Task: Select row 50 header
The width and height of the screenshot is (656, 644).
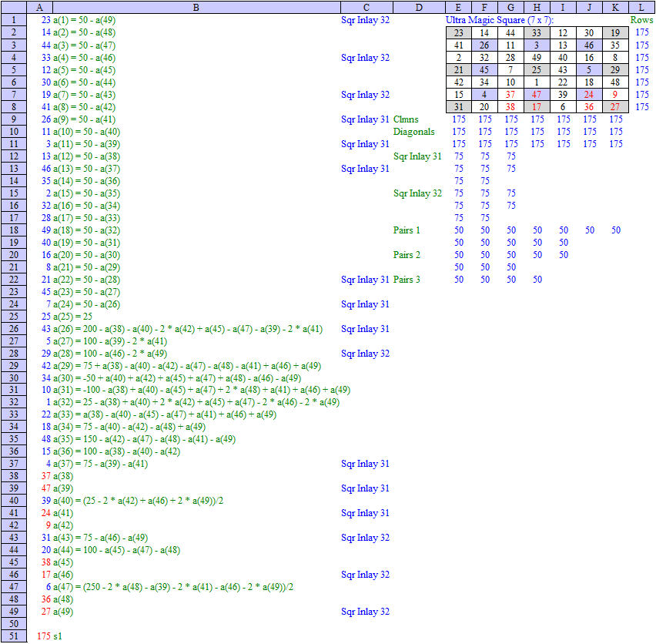Action: pos(14,624)
